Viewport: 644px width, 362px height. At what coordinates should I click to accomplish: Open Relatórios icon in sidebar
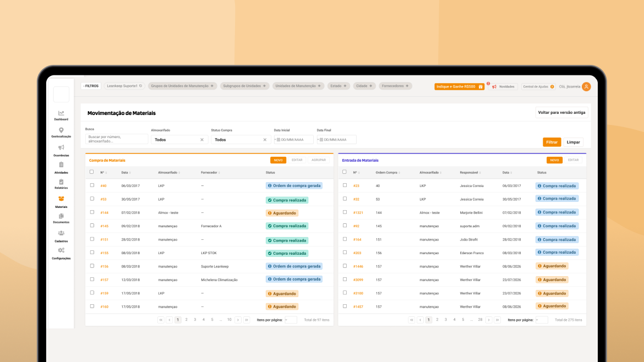pyautogui.click(x=61, y=182)
